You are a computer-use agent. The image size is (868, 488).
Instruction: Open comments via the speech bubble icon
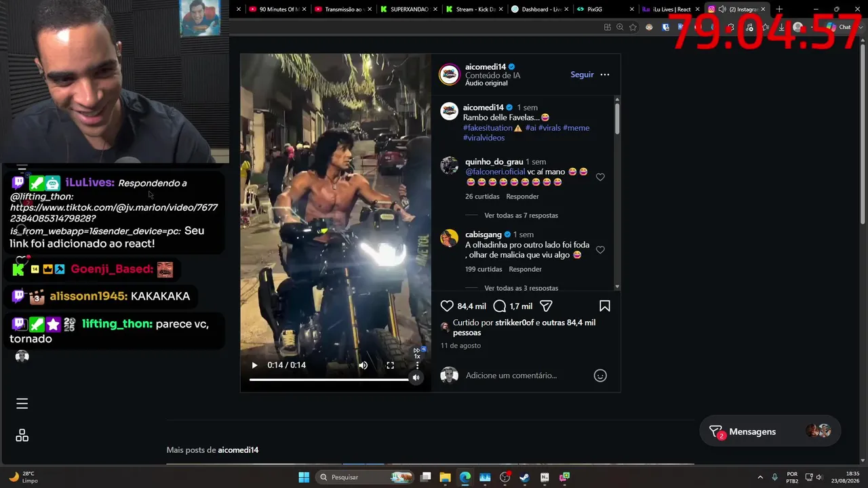click(x=500, y=306)
